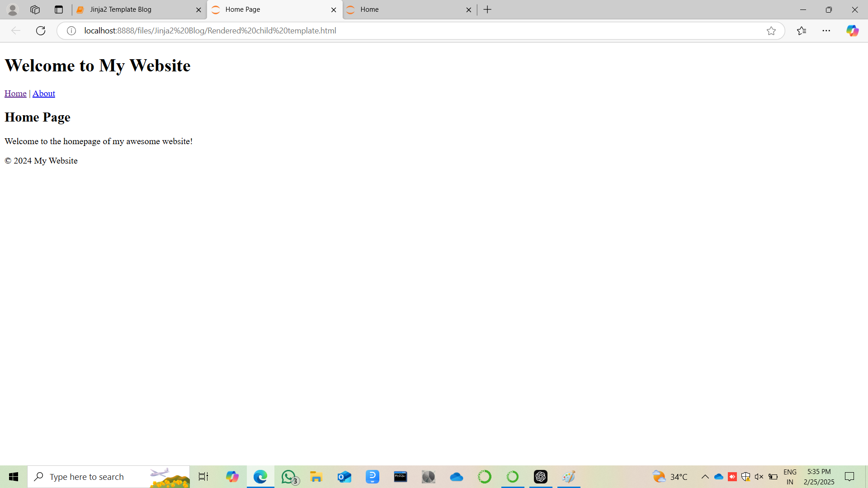Viewport: 868px width, 488px height.
Task: Add this page to favorites star
Action: point(771,31)
